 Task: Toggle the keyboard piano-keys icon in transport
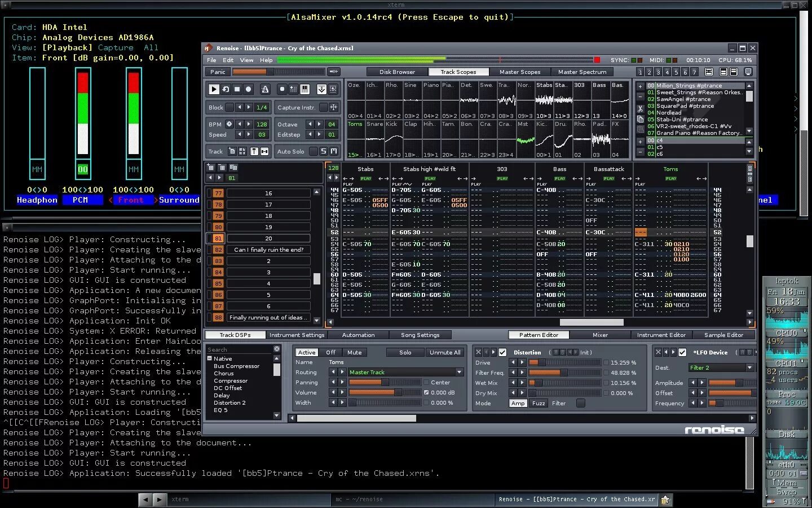[x=305, y=89]
